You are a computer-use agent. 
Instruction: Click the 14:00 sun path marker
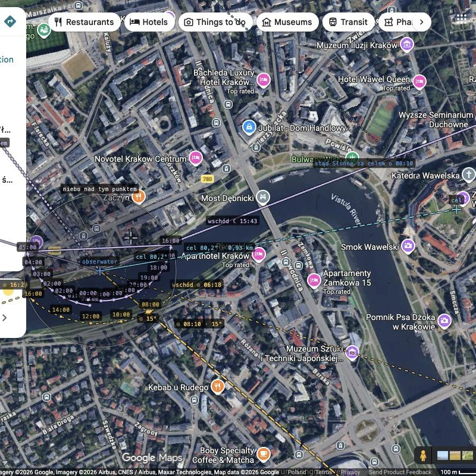pyautogui.click(x=61, y=309)
